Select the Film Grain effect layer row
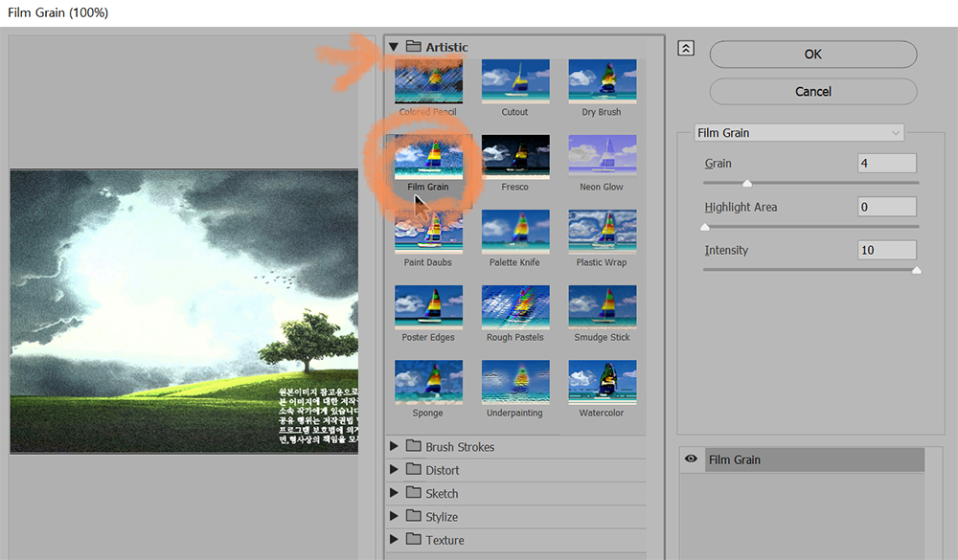 tap(814, 459)
